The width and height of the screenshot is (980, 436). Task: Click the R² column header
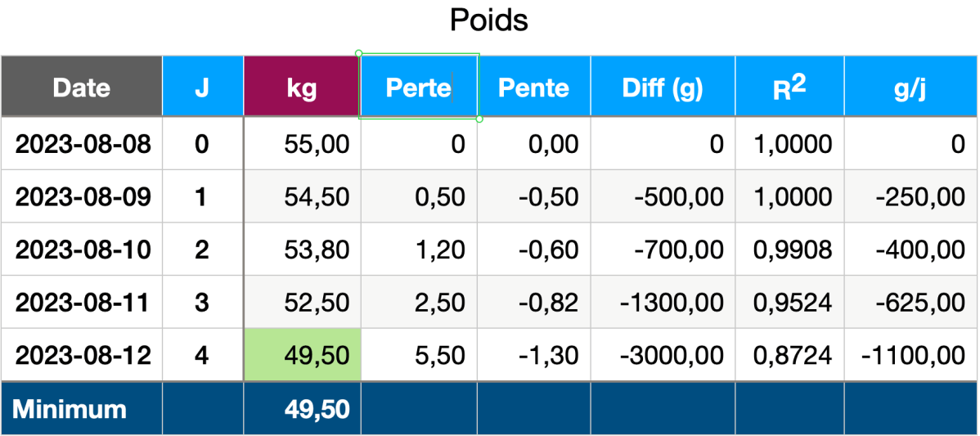pyautogui.click(x=789, y=88)
